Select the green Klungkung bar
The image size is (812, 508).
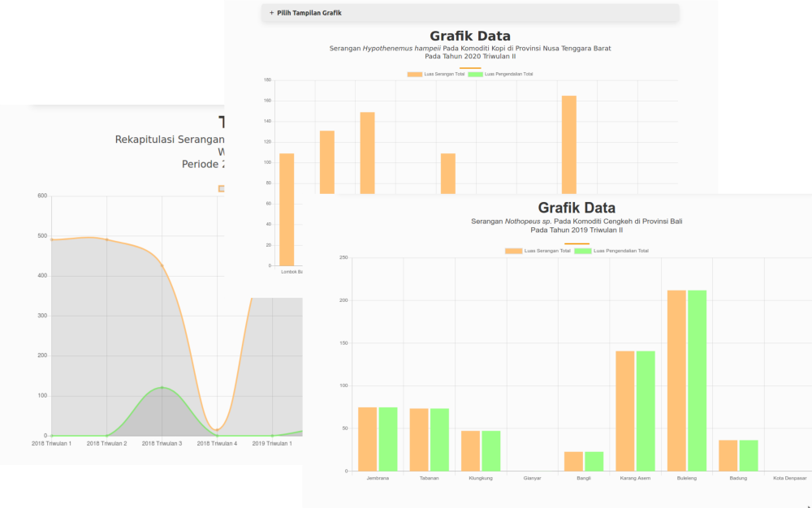click(x=490, y=450)
